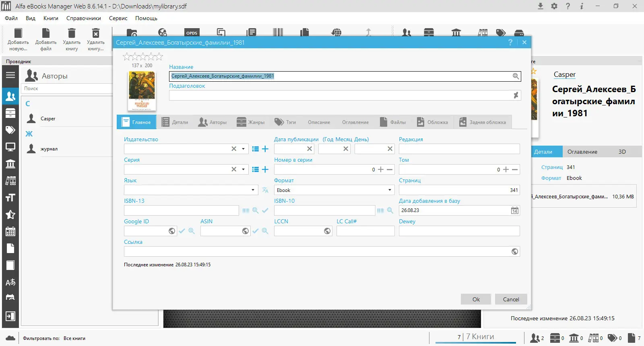
Task: Open the Series dropdown
Action: tap(243, 169)
